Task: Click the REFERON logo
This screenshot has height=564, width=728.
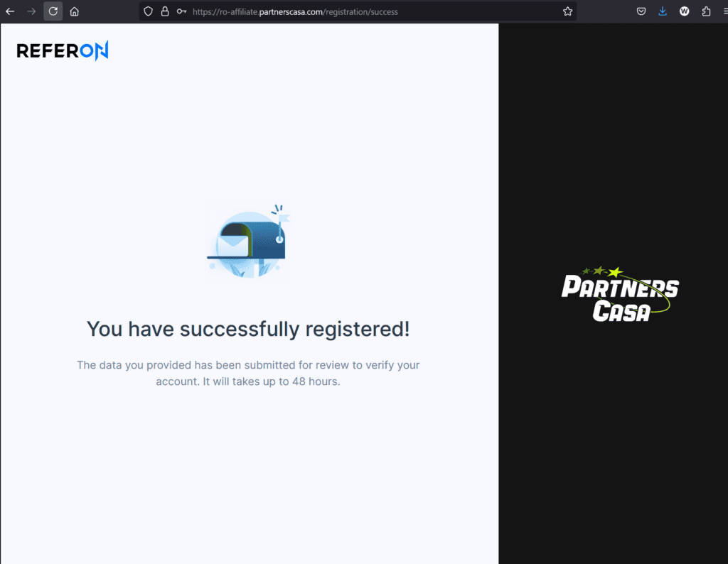Action: click(62, 50)
